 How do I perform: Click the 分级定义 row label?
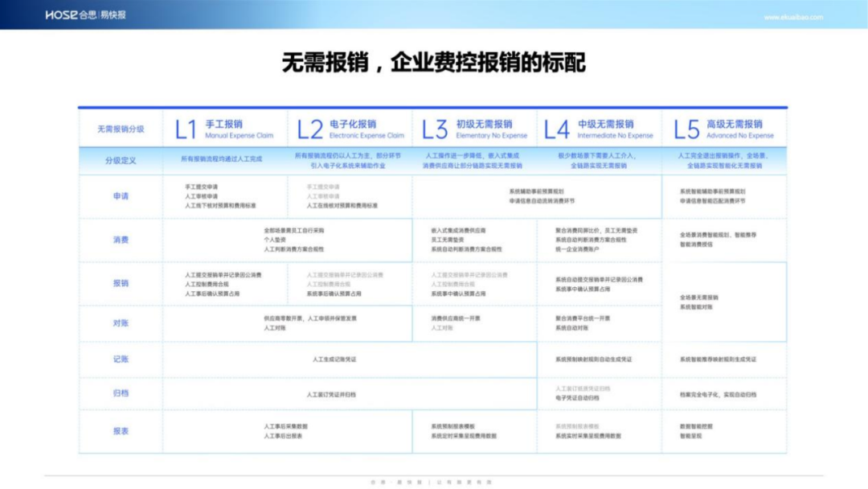(121, 161)
